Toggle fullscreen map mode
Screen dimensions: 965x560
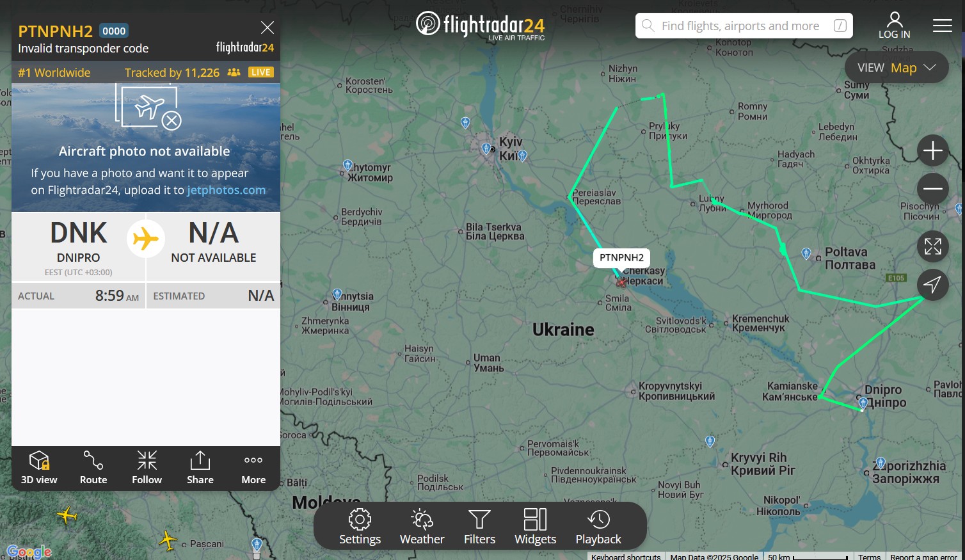pyautogui.click(x=933, y=246)
